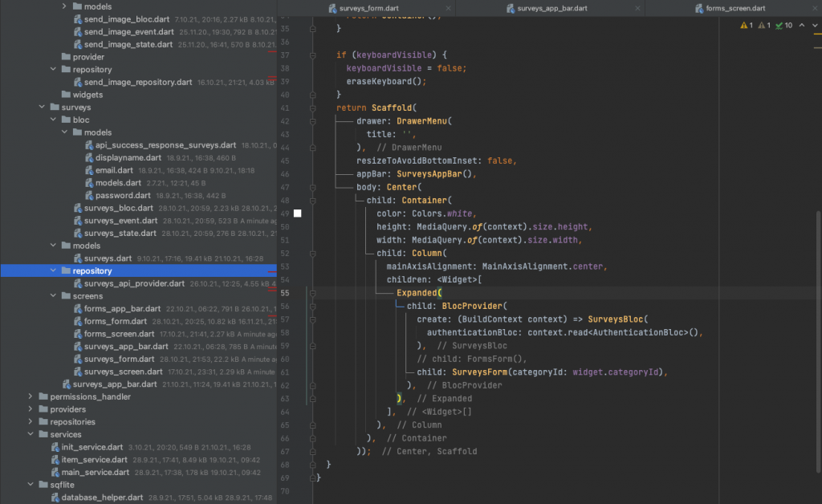Collapse the surveys folder

(41, 107)
